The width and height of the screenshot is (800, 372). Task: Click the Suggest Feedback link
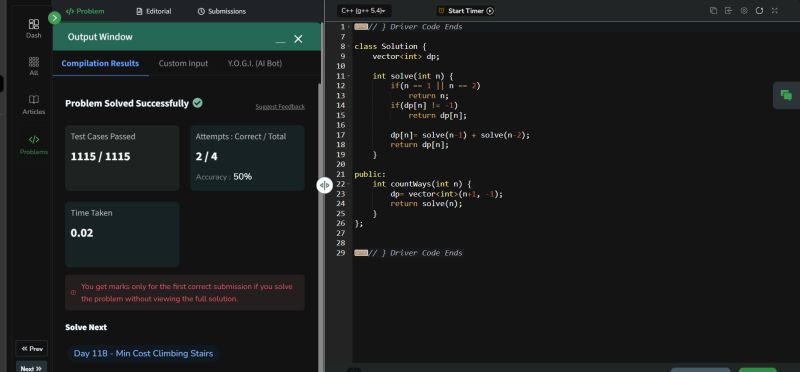point(280,107)
